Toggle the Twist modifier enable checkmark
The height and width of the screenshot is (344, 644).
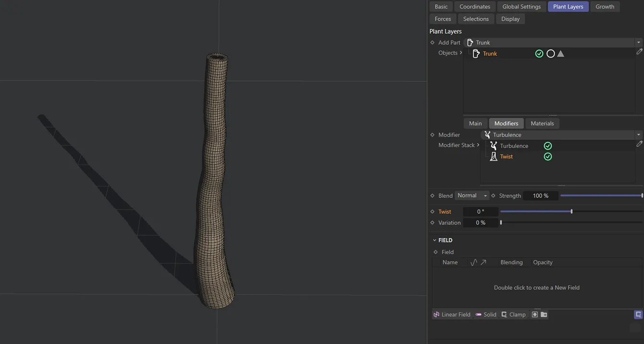pyautogui.click(x=547, y=156)
